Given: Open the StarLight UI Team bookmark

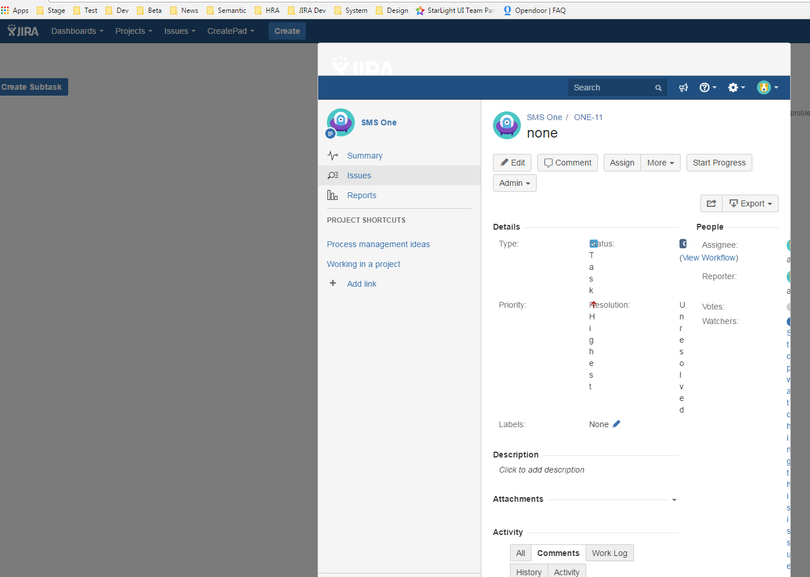Looking at the screenshot, I should click(455, 10).
